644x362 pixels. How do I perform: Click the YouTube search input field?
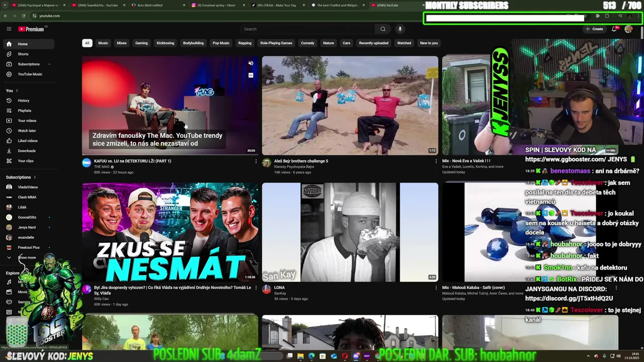click(307, 29)
